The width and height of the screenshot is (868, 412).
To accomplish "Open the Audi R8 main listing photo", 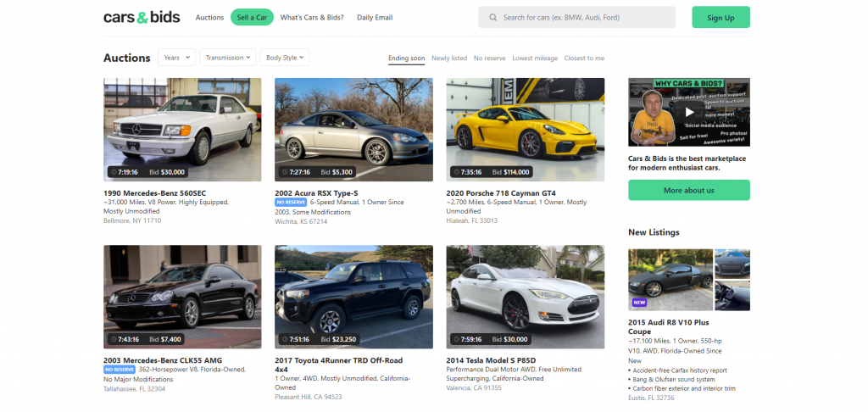I will [x=670, y=280].
